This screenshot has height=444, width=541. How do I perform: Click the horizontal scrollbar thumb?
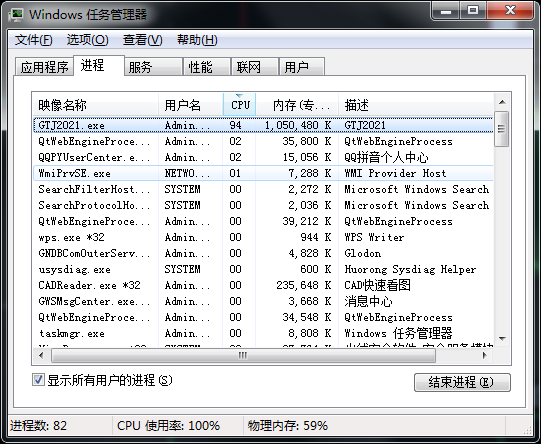click(243, 355)
